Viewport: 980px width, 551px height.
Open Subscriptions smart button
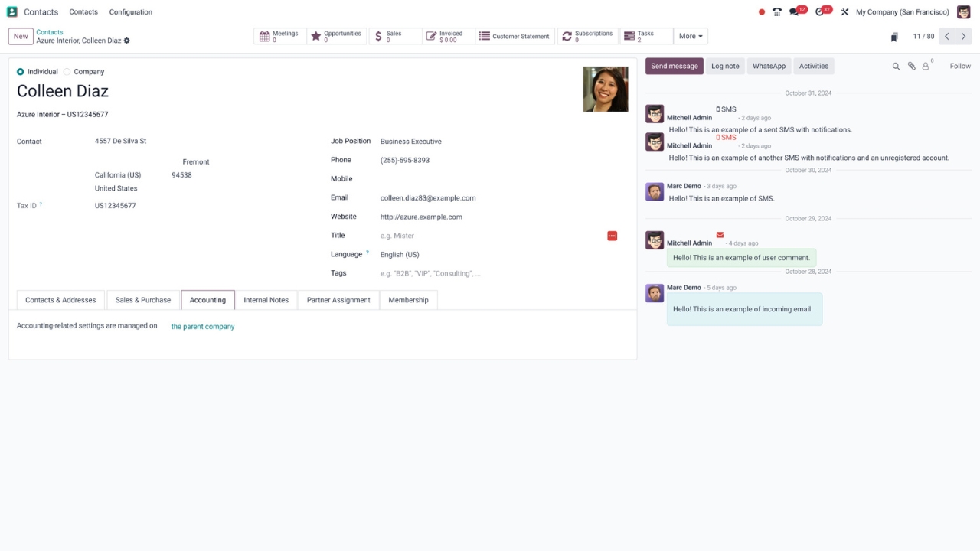[x=588, y=36]
